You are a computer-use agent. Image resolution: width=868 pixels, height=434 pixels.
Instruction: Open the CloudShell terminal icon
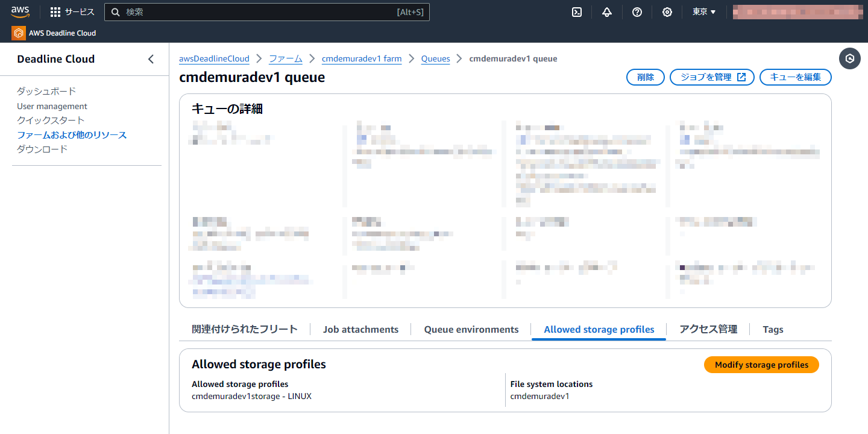(577, 12)
